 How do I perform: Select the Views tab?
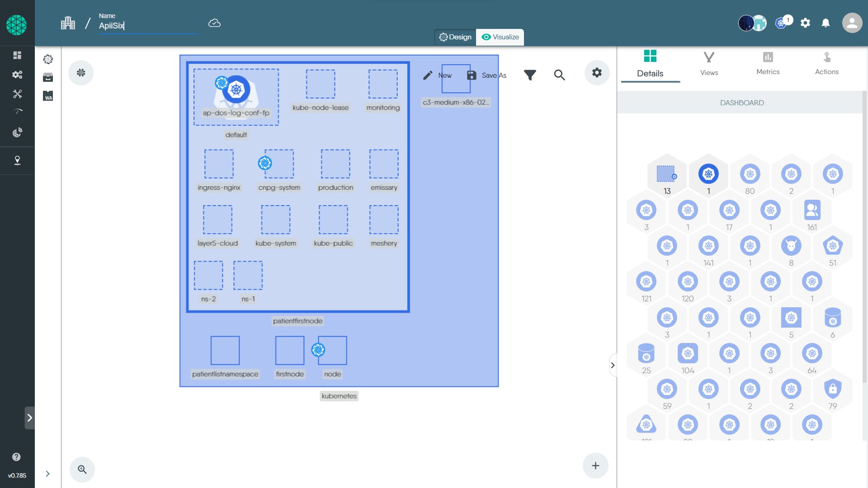tap(709, 64)
